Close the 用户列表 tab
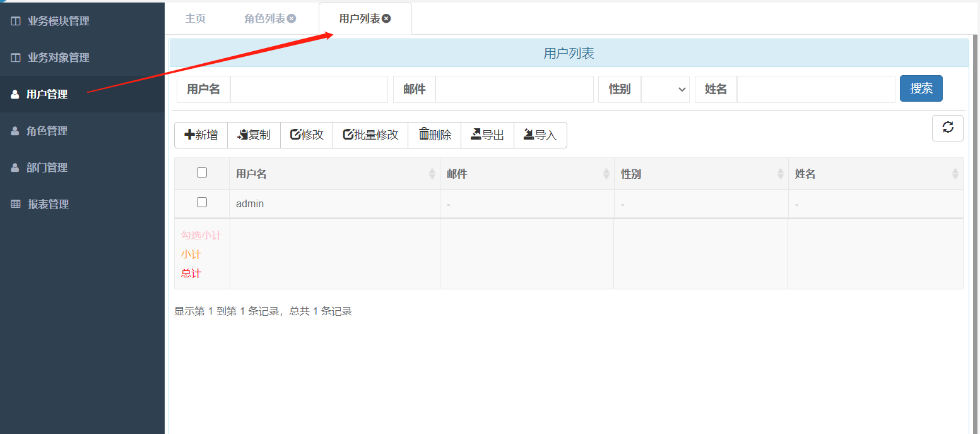Viewport: 980px width, 434px height. point(386,18)
